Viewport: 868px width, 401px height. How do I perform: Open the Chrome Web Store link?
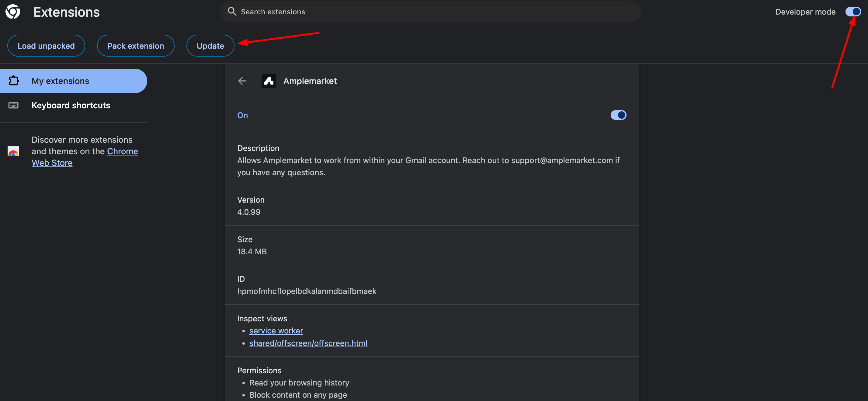click(122, 151)
